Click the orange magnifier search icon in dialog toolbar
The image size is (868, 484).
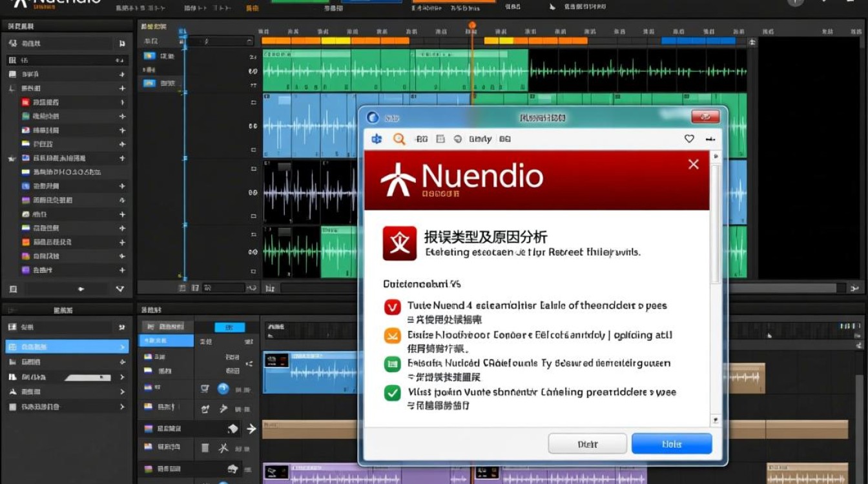399,139
